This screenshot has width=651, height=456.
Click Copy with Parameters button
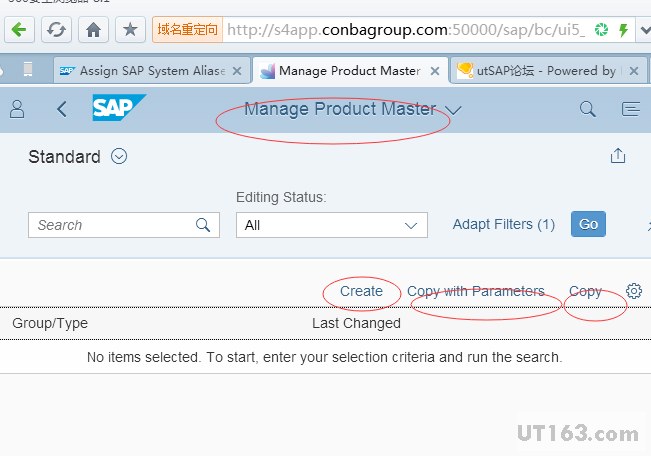[476, 291]
